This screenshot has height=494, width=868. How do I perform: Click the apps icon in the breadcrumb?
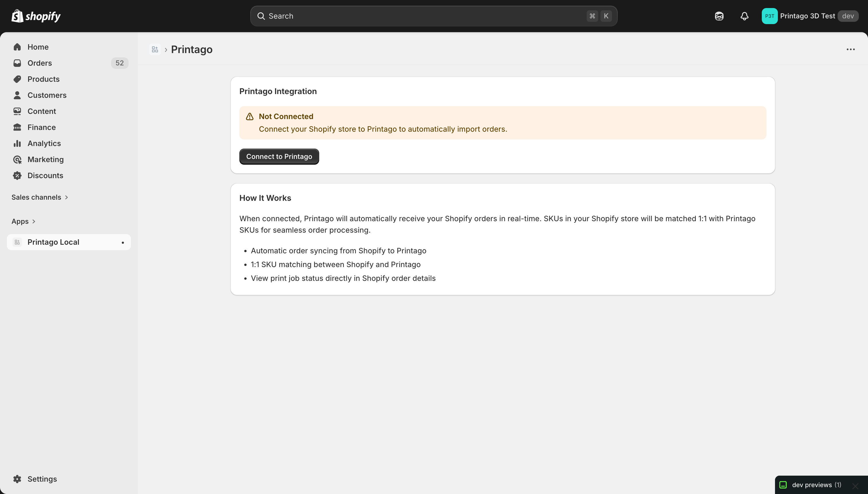[x=155, y=49]
